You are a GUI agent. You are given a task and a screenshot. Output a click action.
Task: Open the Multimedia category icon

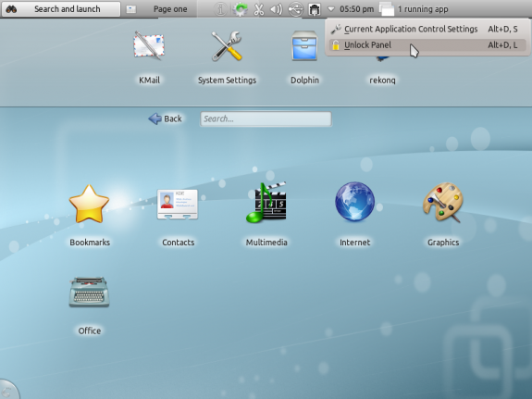(266, 203)
